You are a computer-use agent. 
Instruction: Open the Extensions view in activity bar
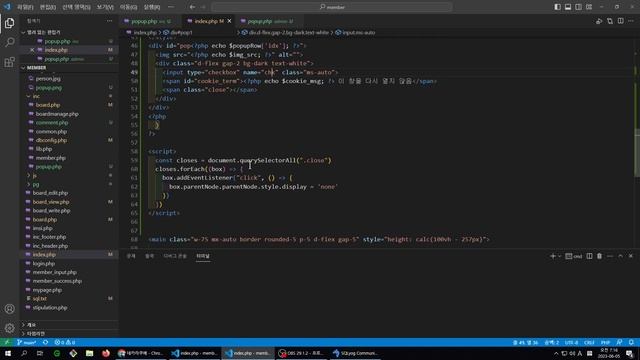click(x=9, y=62)
